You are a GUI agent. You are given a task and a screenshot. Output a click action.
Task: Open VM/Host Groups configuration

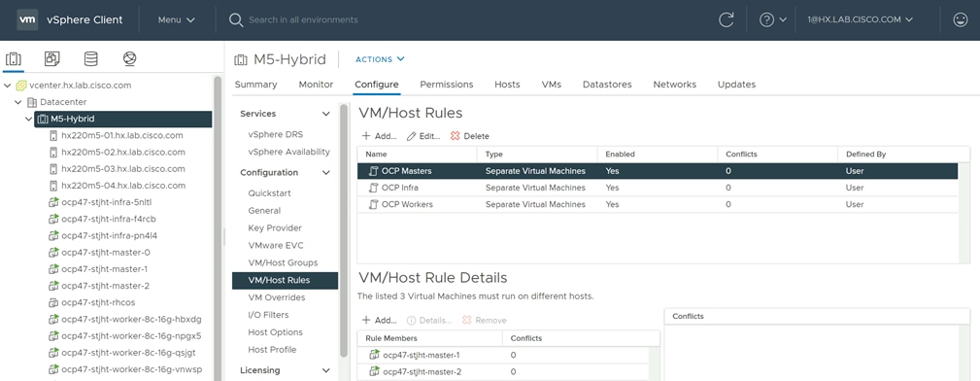[x=283, y=262]
